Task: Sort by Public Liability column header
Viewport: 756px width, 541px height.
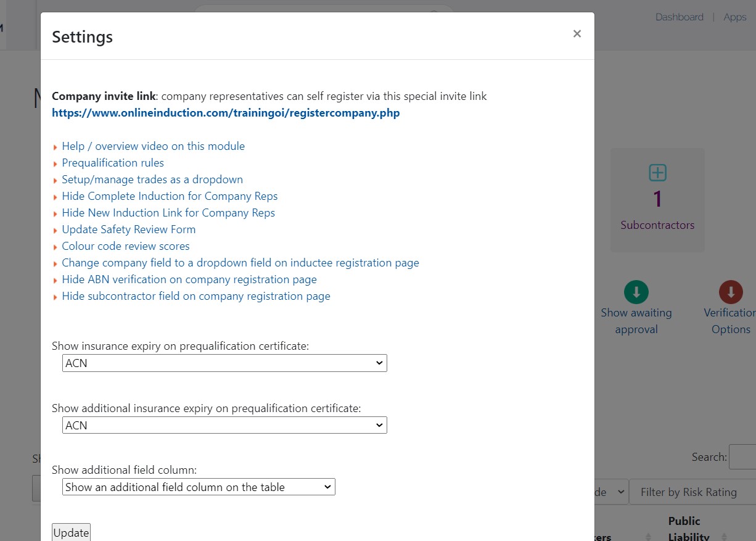Action: click(x=689, y=529)
